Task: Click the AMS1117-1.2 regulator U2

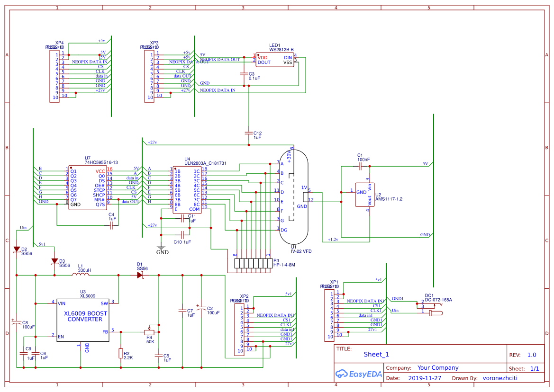Action: [364, 193]
